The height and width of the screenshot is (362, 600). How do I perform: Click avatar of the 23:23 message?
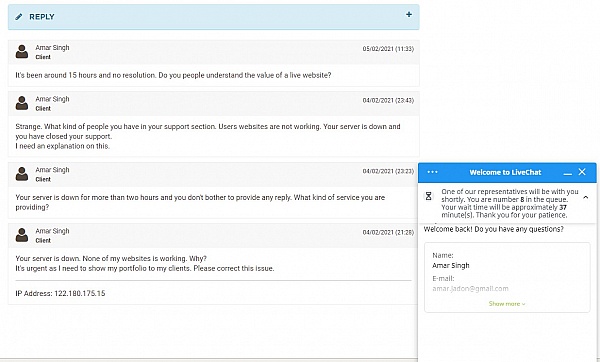[x=22, y=174]
